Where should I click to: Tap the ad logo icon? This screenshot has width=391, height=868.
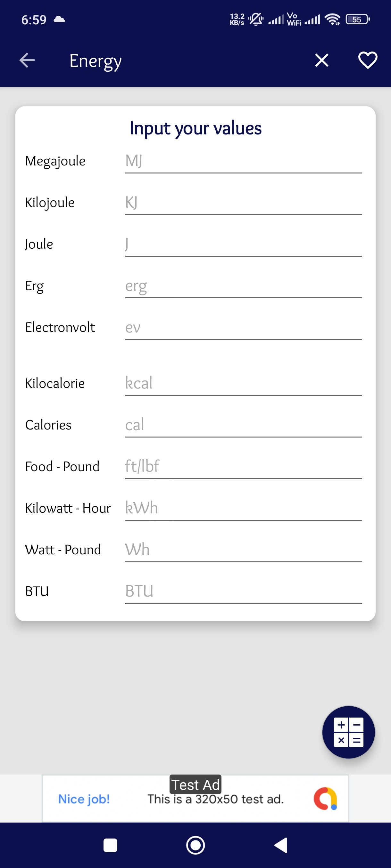(325, 798)
